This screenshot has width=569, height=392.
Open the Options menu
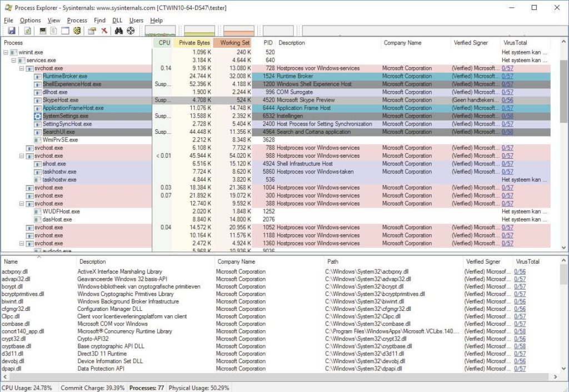(x=30, y=20)
